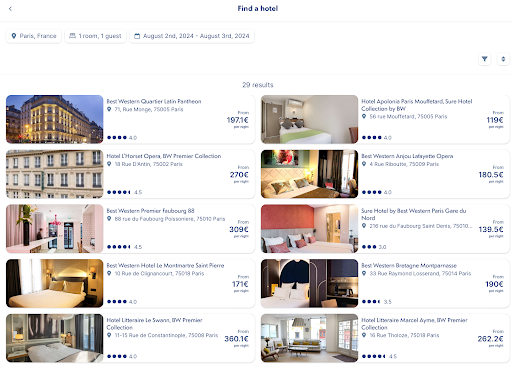The width and height of the screenshot is (512, 366).
Task: Open Best Western Quartier Latin Pantheon listing
Action: tap(130, 119)
